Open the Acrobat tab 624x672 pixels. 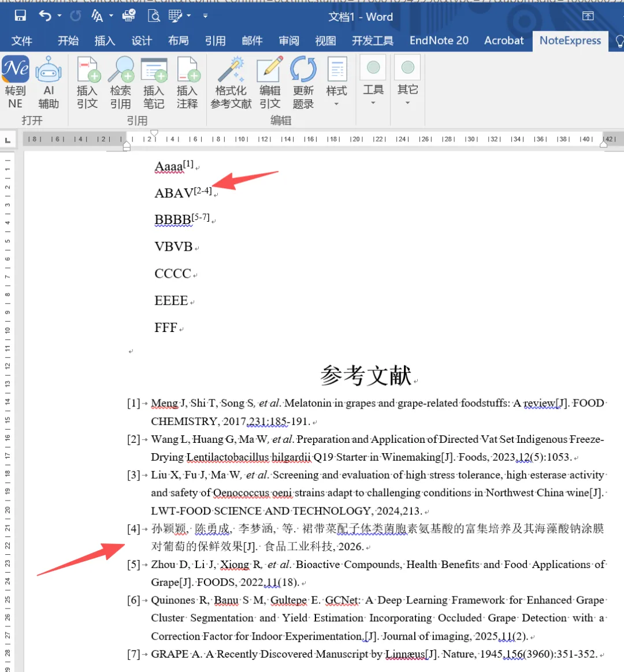[x=504, y=41]
